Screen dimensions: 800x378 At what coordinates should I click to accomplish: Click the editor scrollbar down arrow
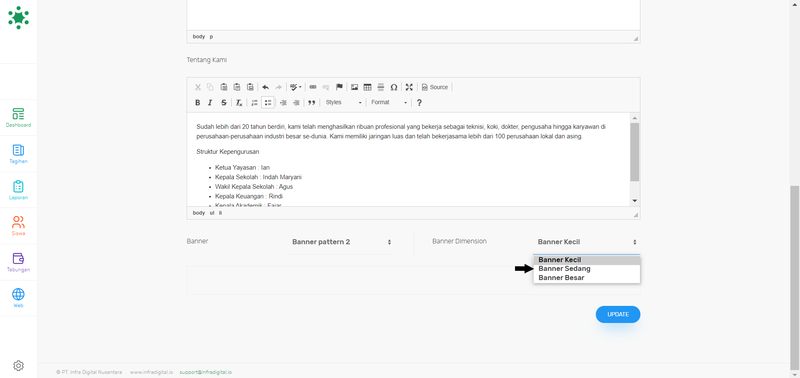point(635,200)
